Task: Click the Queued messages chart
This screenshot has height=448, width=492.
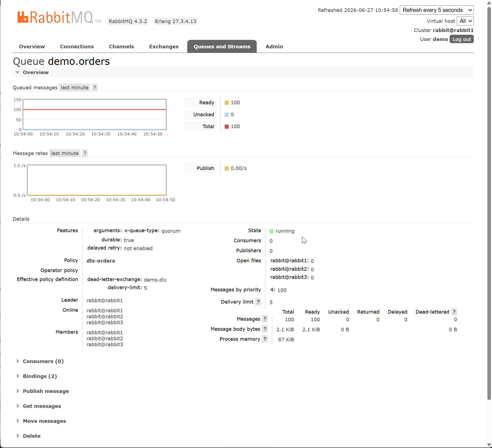Action: point(95,114)
